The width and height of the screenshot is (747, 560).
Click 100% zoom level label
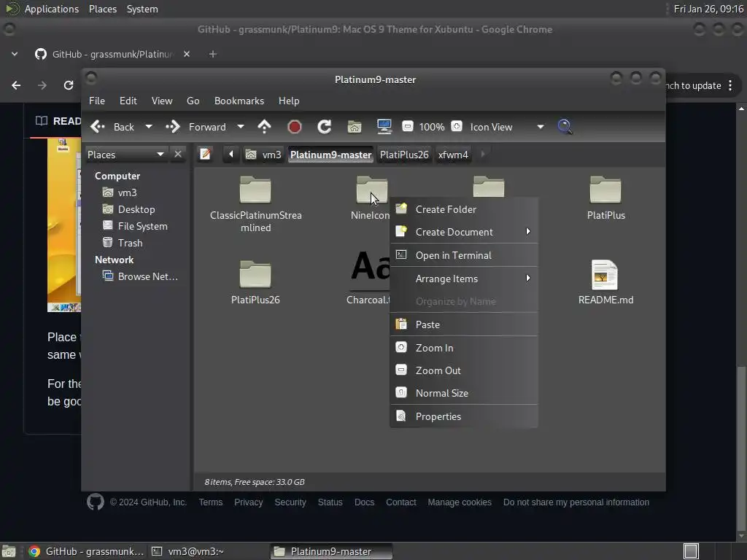point(432,127)
